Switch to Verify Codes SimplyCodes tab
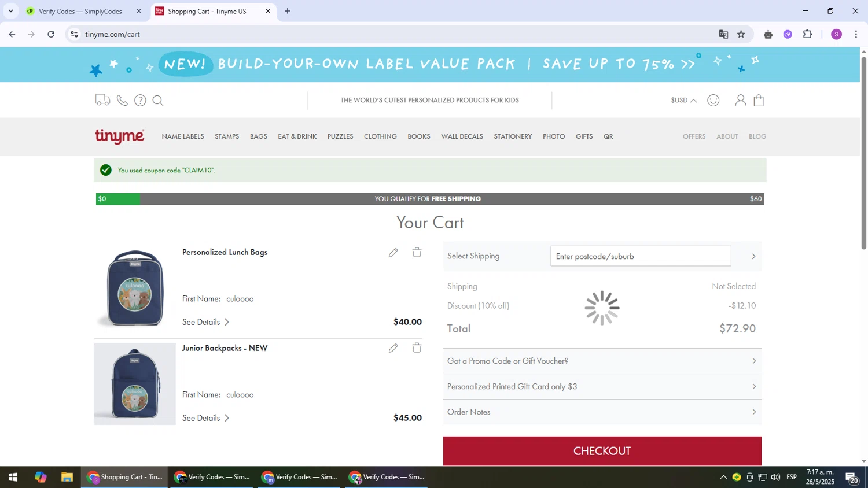 [x=80, y=11]
